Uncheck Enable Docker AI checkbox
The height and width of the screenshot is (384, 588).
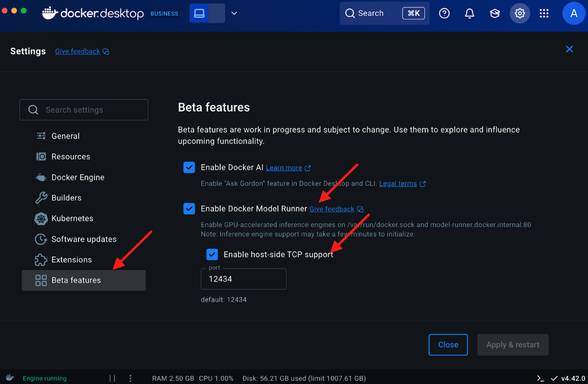tap(189, 168)
